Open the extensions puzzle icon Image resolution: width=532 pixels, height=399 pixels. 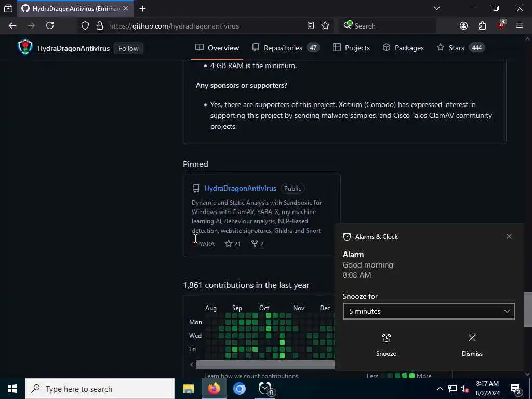(482, 26)
